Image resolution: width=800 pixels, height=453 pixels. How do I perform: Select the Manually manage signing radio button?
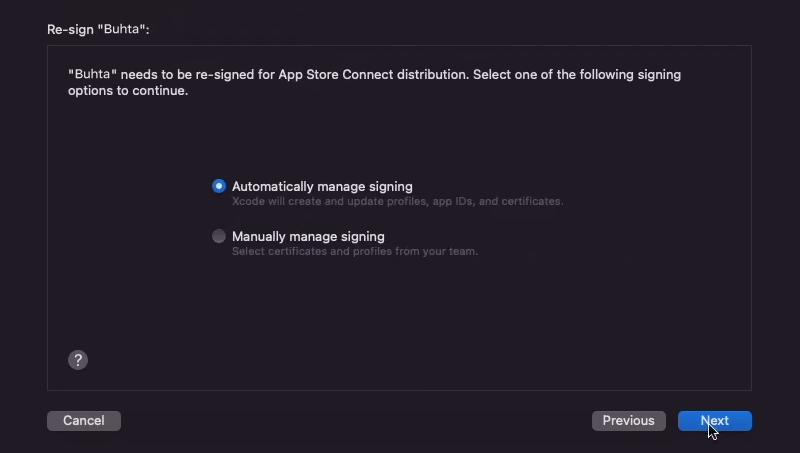pyautogui.click(x=219, y=236)
